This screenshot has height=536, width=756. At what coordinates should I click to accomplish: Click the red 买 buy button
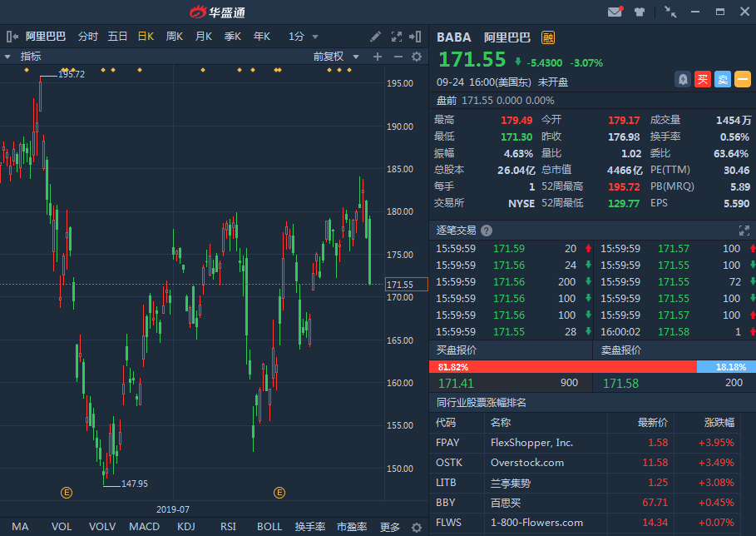(703, 79)
